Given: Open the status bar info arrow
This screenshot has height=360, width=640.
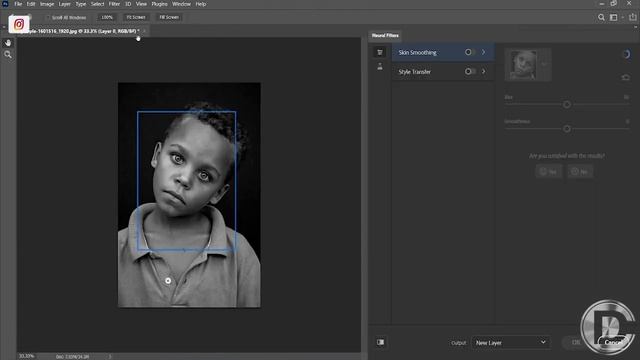Looking at the screenshot, I should pos(110,356).
